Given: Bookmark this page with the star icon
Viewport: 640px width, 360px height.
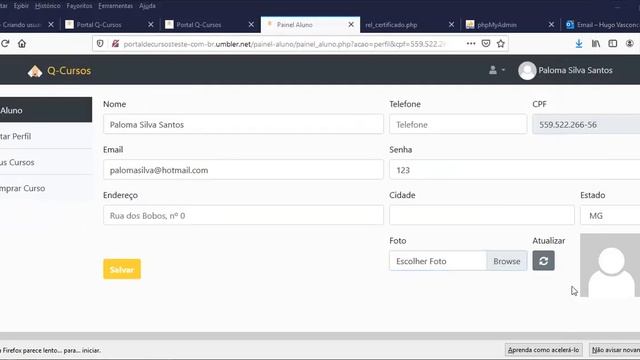Looking at the screenshot, I should pyautogui.click(x=501, y=44).
